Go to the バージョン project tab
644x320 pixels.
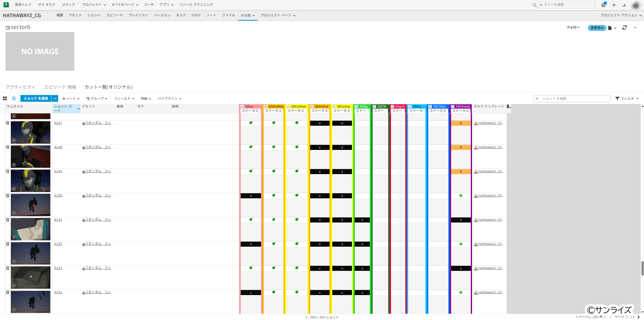click(x=162, y=15)
